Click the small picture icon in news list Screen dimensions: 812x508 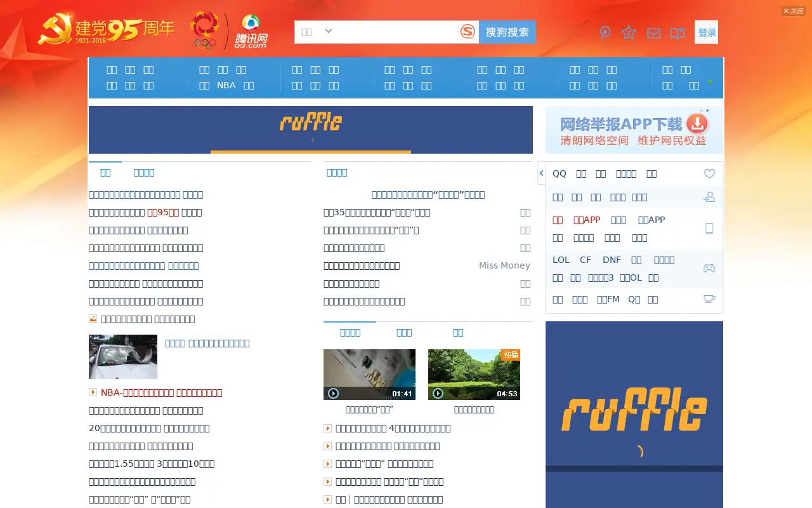(x=93, y=319)
